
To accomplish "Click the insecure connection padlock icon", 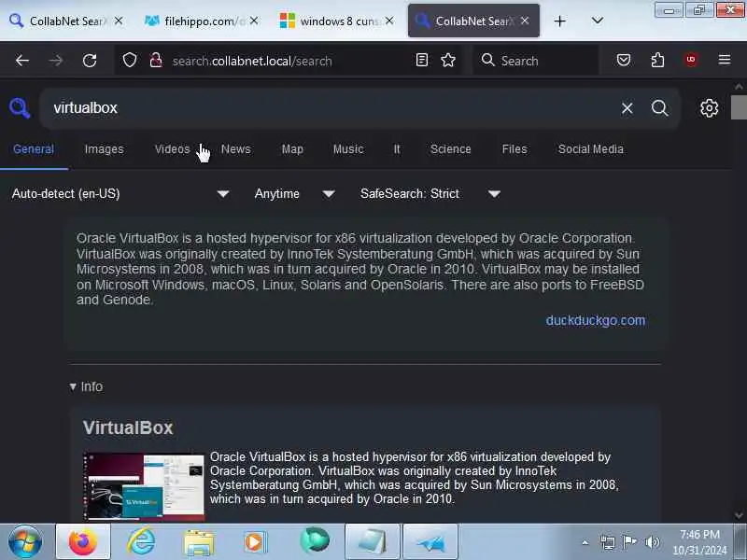I will tap(155, 61).
